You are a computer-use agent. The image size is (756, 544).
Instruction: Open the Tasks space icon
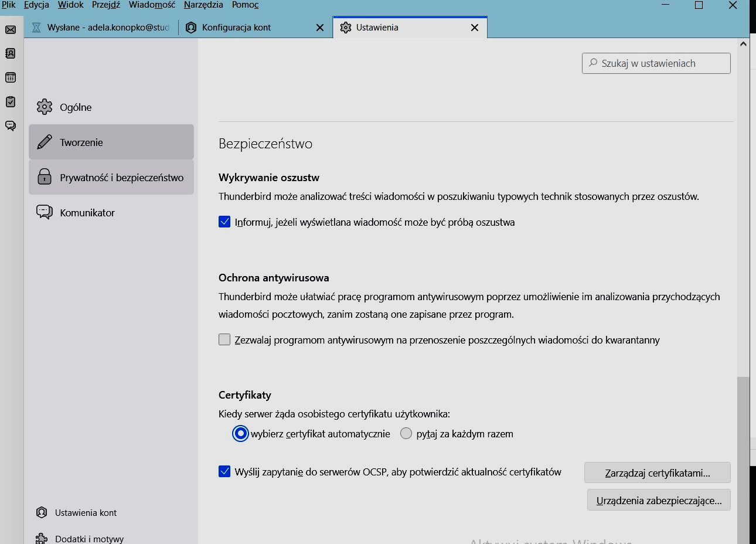(11, 101)
